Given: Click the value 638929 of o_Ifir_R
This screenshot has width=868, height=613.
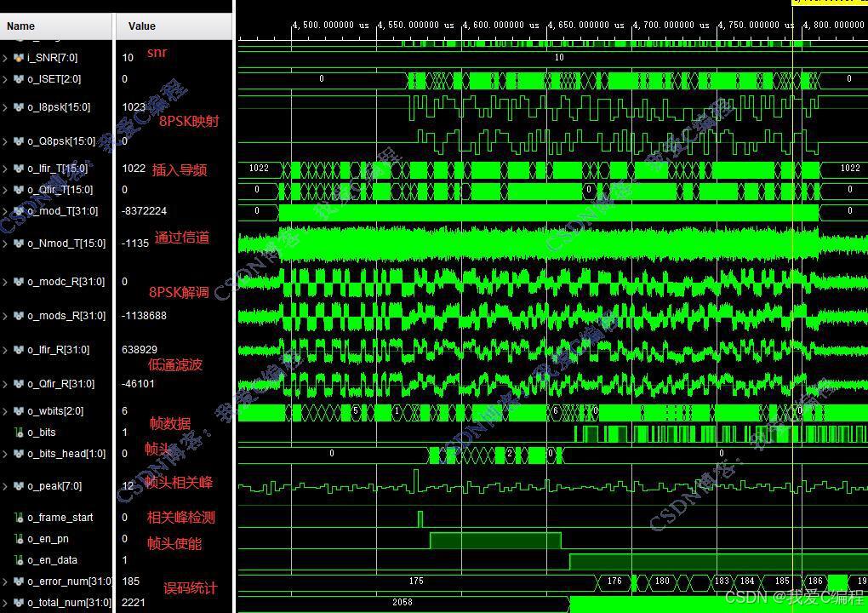Looking at the screenshot, I should tap(140, 349).
